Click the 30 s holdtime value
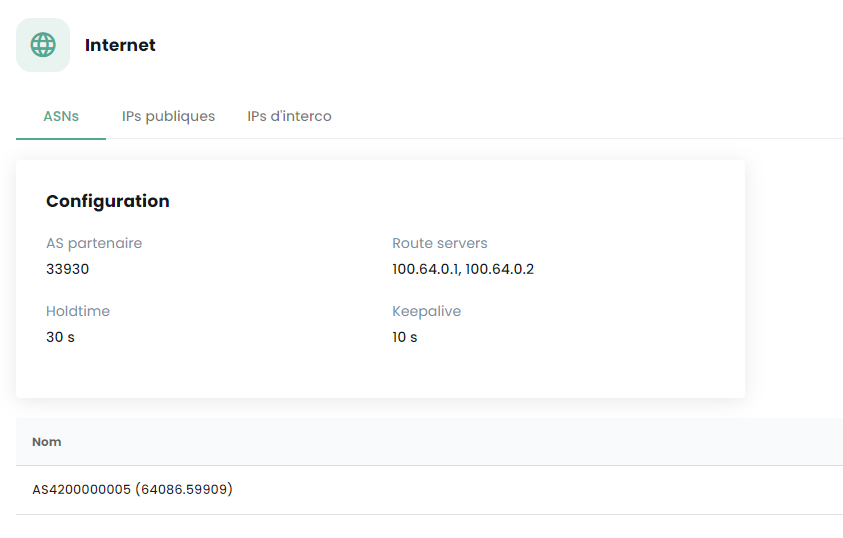This screenshot has height=538, width=843. tap(60, 337)
